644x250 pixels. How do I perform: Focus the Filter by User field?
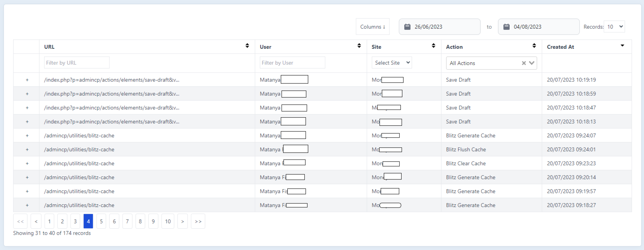pos(292,63)
